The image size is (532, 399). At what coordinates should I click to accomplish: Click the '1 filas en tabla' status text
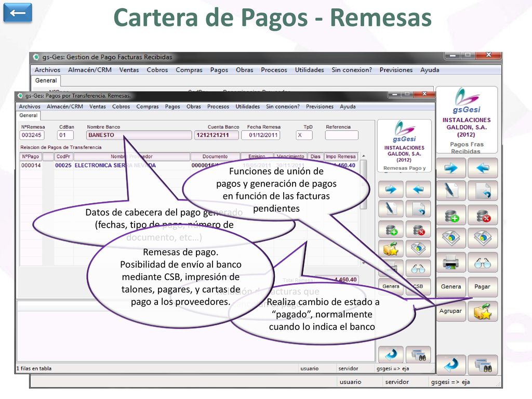coord(34,368)
